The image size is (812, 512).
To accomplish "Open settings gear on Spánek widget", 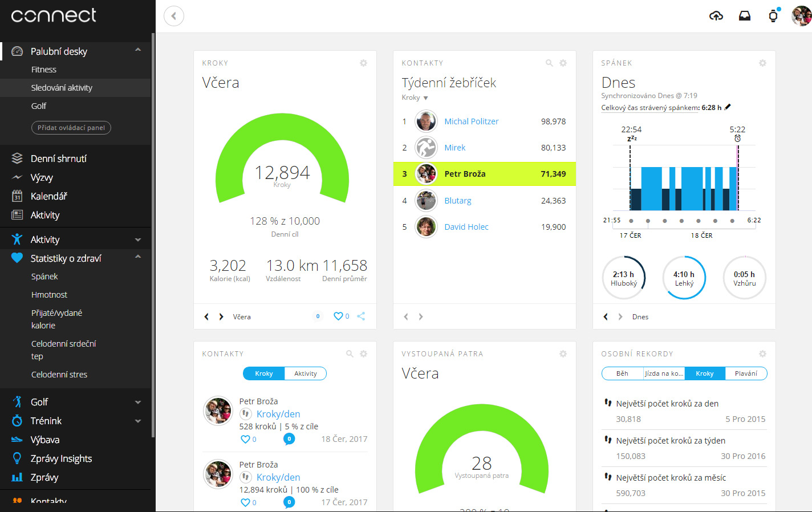I will [762, 63].
